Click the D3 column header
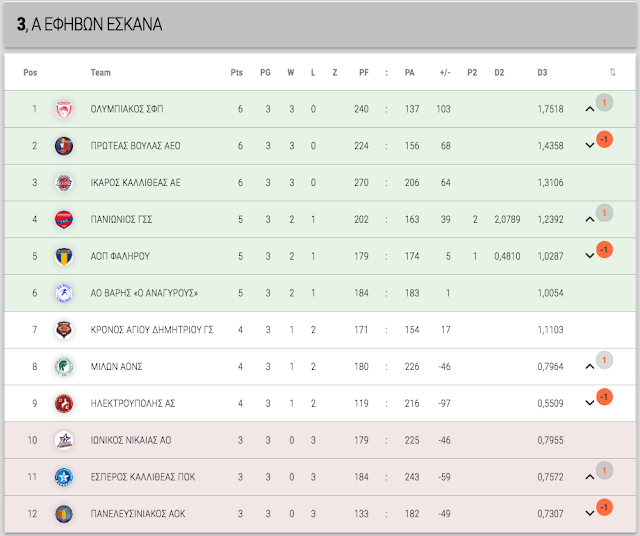Viewport: 640px width, 536px height. point(542,73)
